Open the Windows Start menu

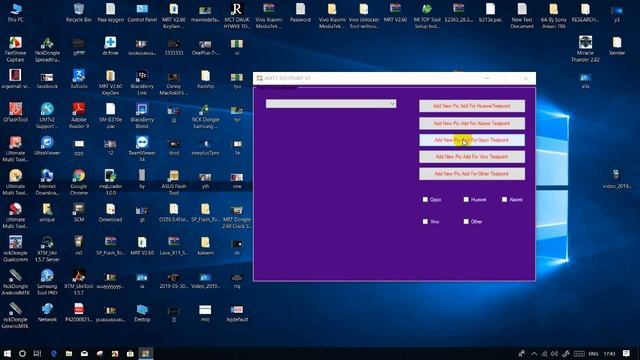7,353
